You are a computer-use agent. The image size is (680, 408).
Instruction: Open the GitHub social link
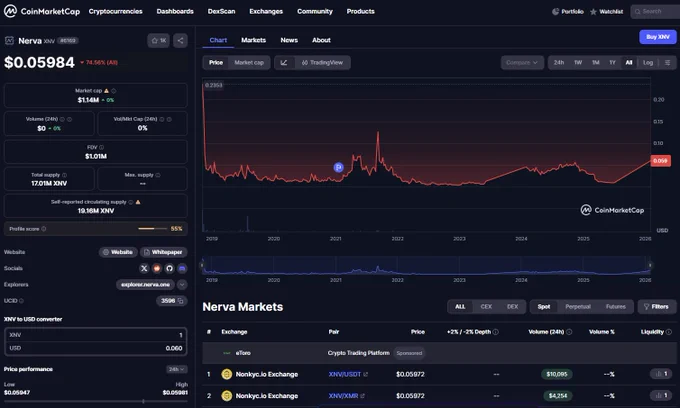(170, 268)
